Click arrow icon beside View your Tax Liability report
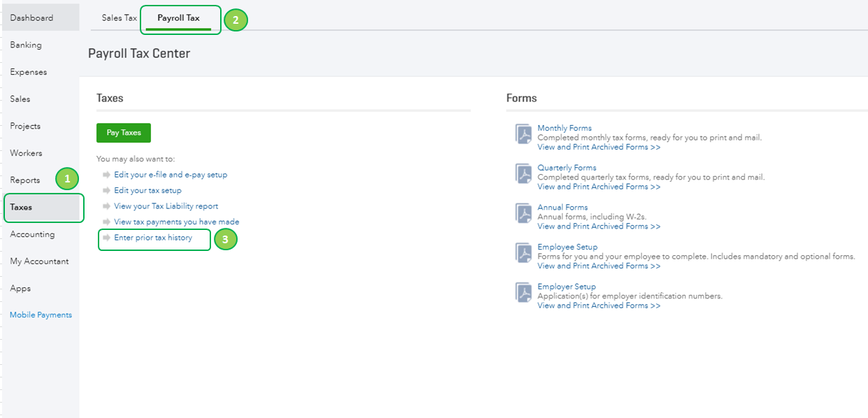Viewport: 868px width, 418px height. (x=106, y=206)
